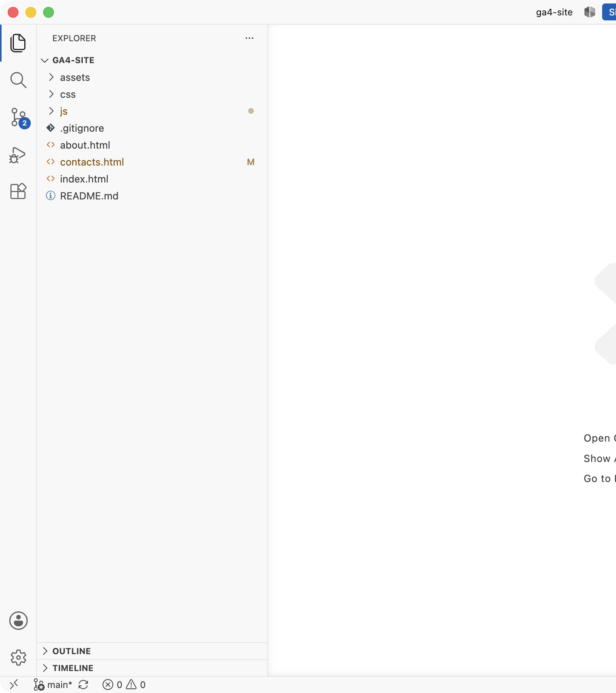Click the modified dot on js folder
This screenshot has height=693, width=616.
pyautogui.click(x=251, y=111)
